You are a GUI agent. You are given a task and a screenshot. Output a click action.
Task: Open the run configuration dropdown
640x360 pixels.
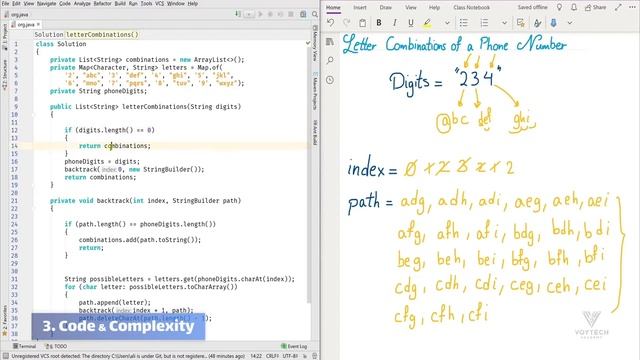tap(249, 14)
